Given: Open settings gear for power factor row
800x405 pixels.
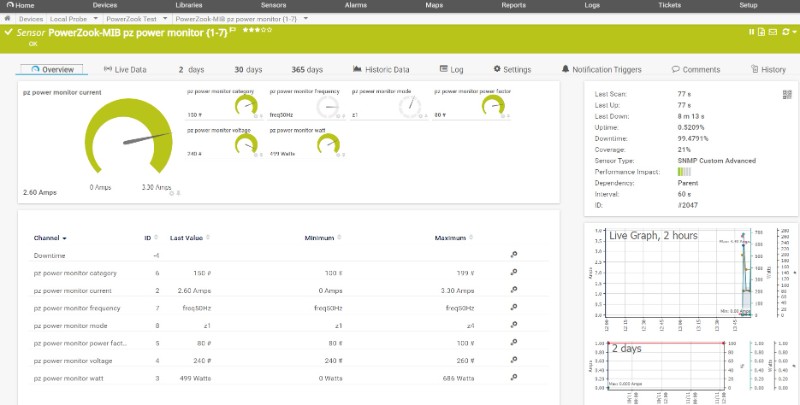Looking at the screenshot, I should (514, 342).
